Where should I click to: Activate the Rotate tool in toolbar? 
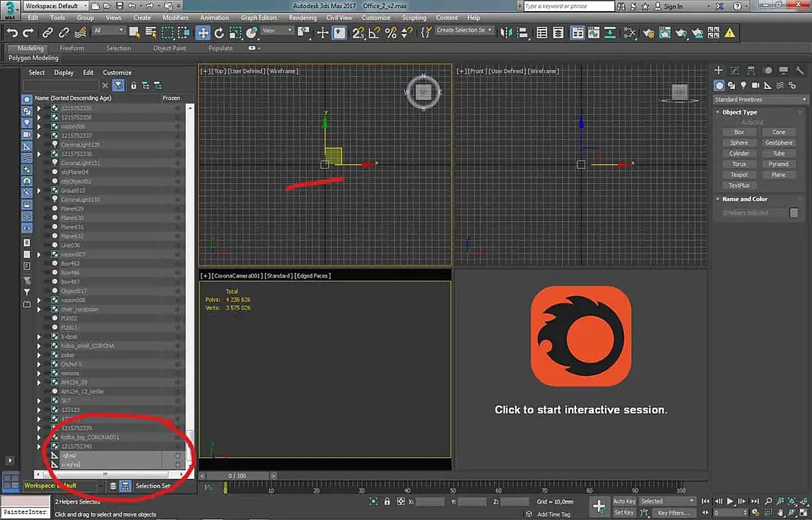(220, 32)
